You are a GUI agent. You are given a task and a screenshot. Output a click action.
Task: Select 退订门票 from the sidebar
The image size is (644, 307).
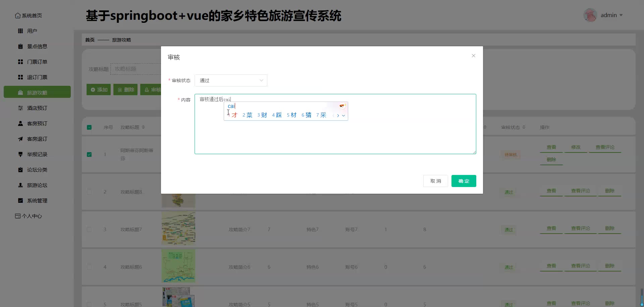tap(37, 77)
